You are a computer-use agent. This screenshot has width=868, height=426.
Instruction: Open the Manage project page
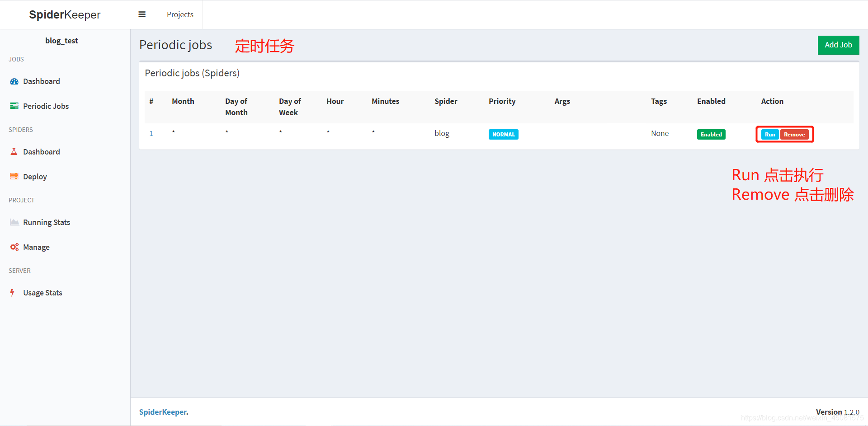click(36, 247)
